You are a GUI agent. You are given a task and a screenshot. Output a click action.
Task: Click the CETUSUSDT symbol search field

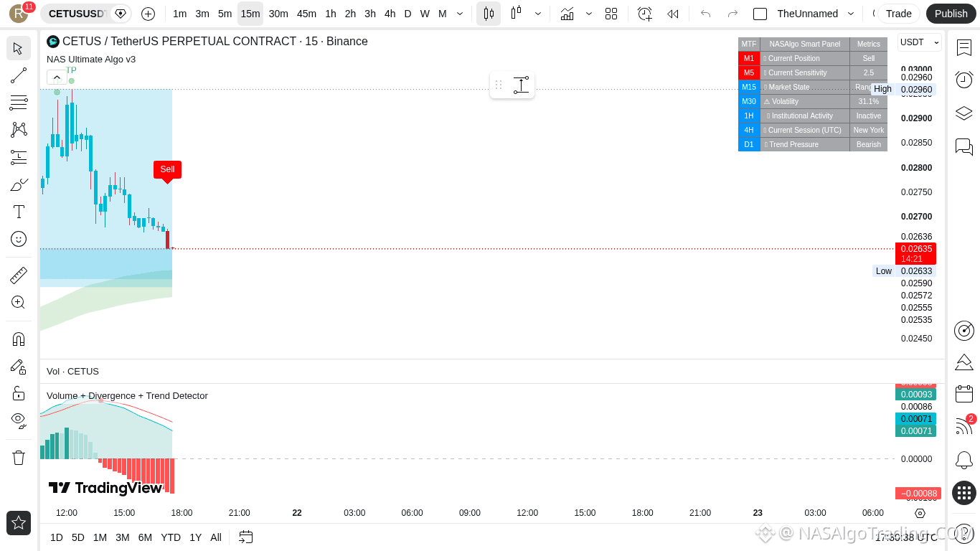[x=77, y=14]
